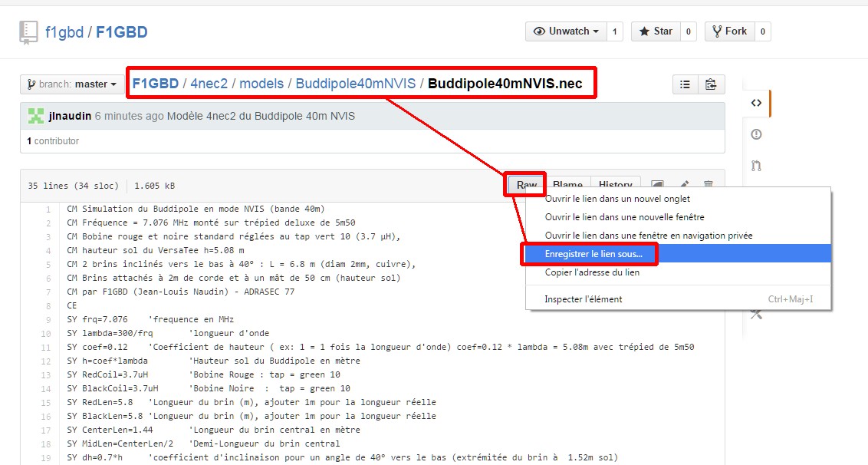Click line number 1 in gutter

coord(48,209)
